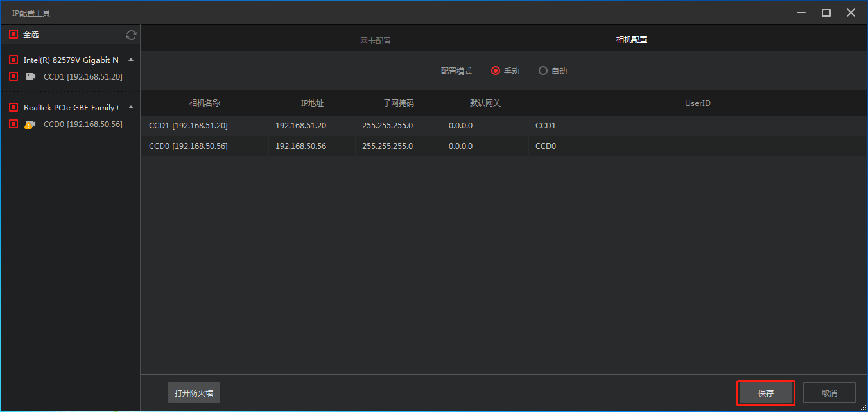Edit the IP address 192.168.51.20 cell

[x=300, y=126]
